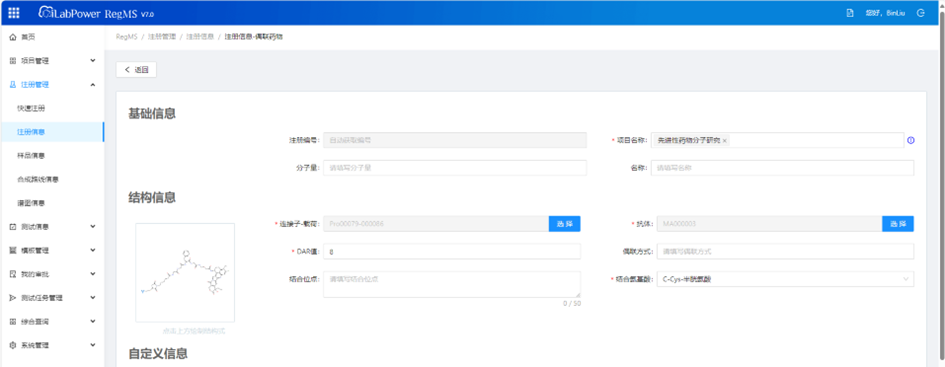The image size is (945, 367).
Task: Click the 项目管理 sidebar icon
Action: pos(13,61)
